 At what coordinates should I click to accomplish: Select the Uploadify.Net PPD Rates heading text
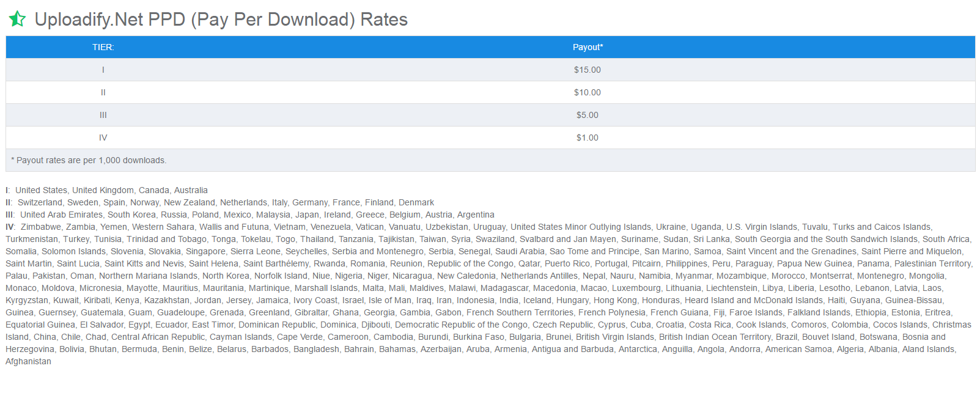(221, 20)
